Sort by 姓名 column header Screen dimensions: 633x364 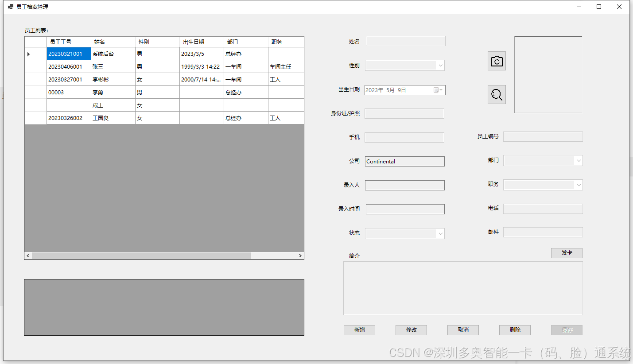click(x=113, y=42)
